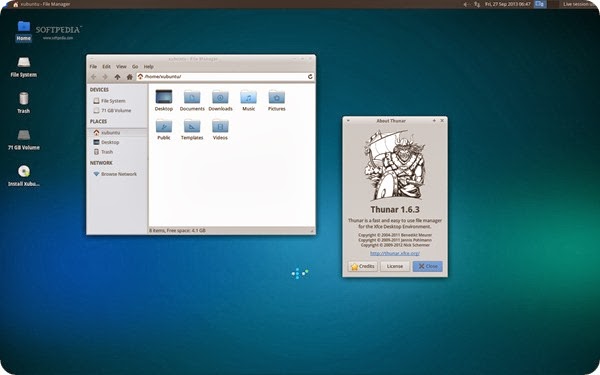Viewport: 600px width, 375px height.
Task: Click the /home/xubuntu/ location bar
Action: click(225, 77)
